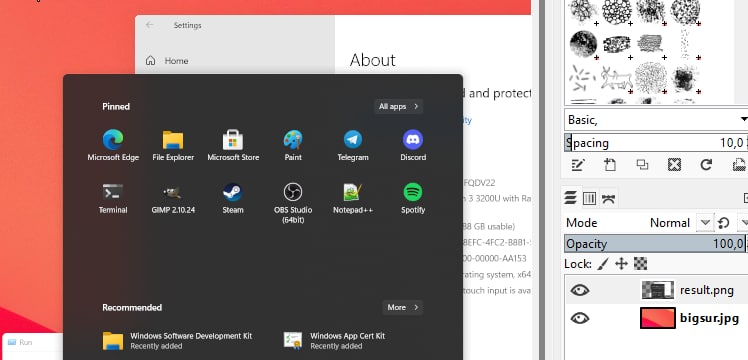Screen dimensions: 748x360
Task: Switch to the Channels tab in GIMP
Action: coord(589,198)
